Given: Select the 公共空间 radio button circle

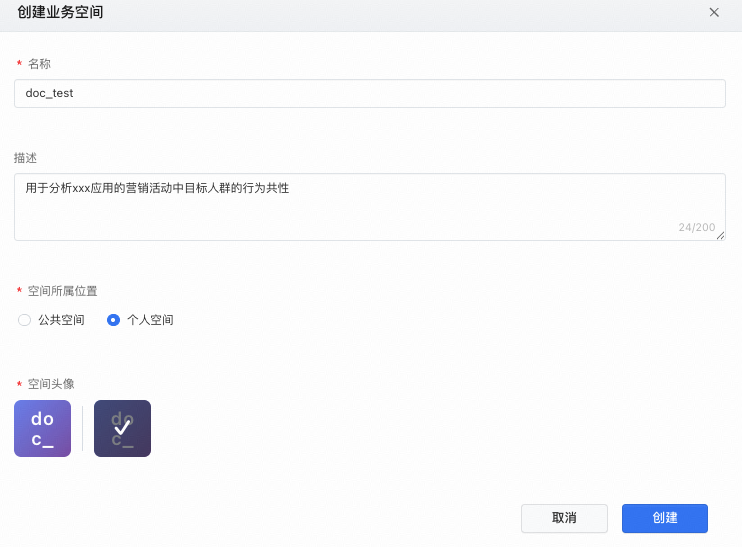Looking at the screenshot, I should [x=25, y=320].
